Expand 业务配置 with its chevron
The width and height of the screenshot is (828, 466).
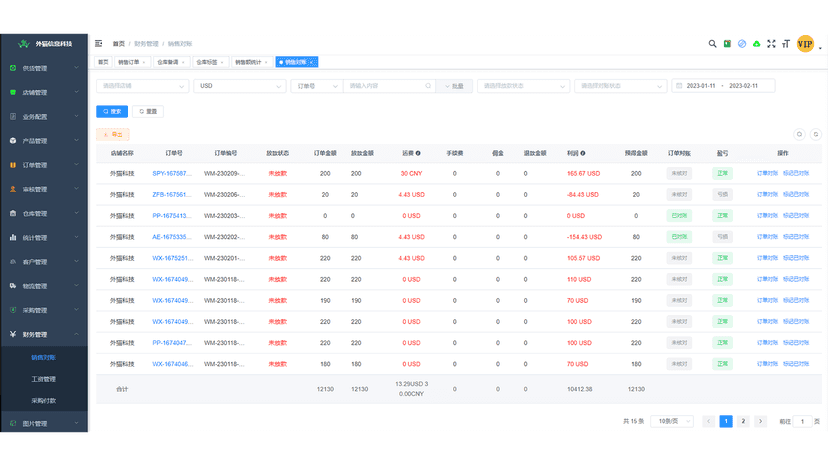(x=76, y=116)
